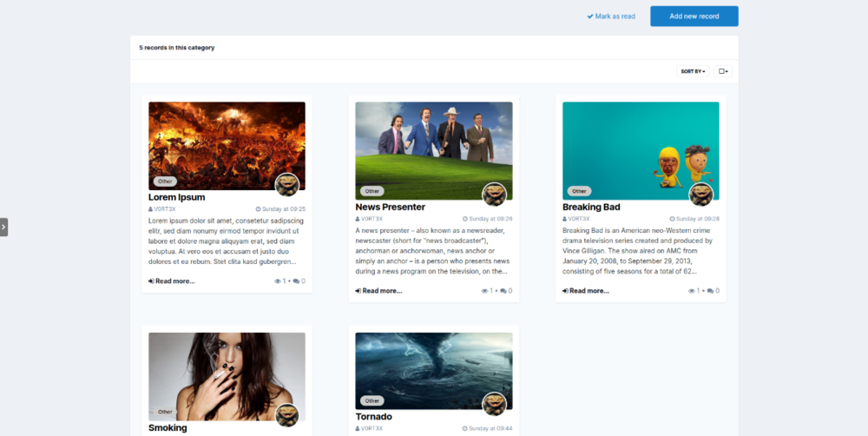Click the News Presenter description paragraph

coord(433,251)
